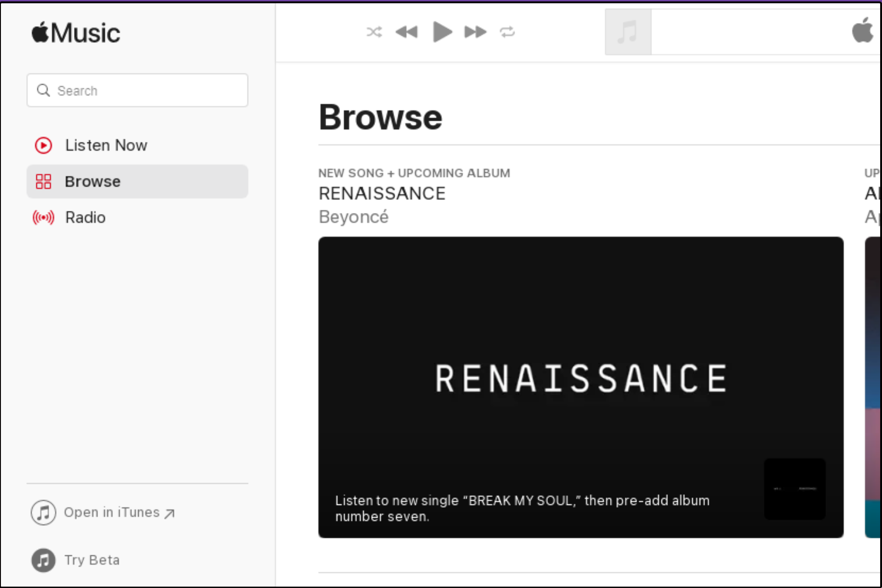The image size is (882, 588).
Task: Open Radio in the sidebar
Action: 137,217
